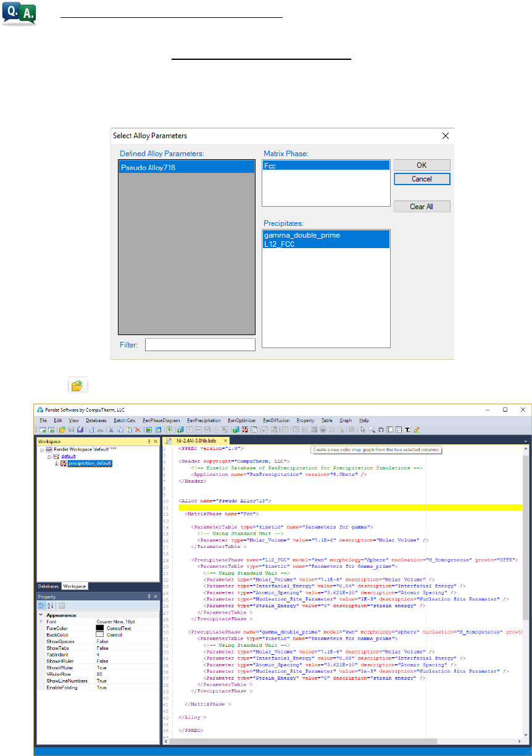Open the Databases menu
The height and width of the screenshot is (756, 532).
(x=96, y=420)
